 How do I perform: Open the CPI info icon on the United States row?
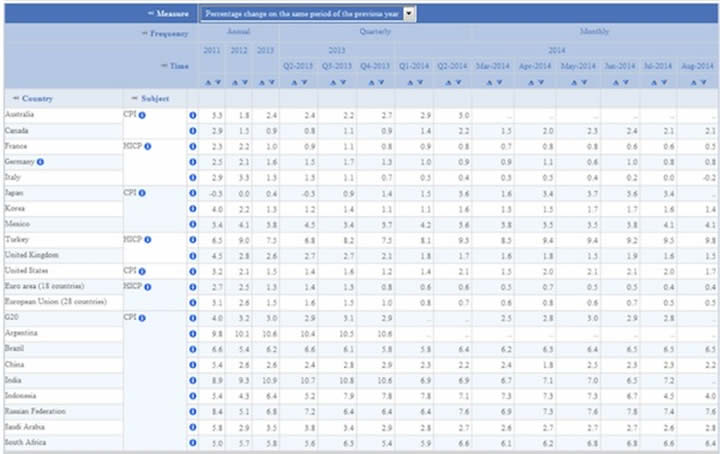(142, 271)
